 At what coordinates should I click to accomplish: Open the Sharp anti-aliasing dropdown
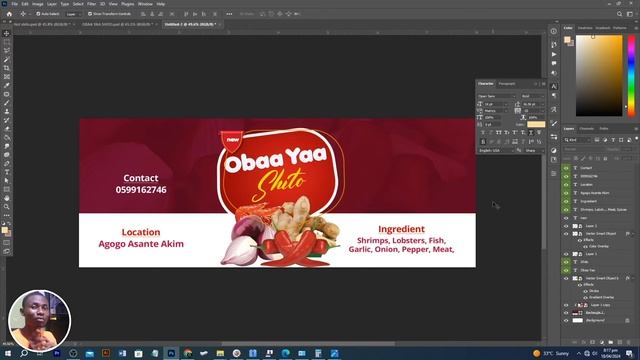(x=534, y=151)
